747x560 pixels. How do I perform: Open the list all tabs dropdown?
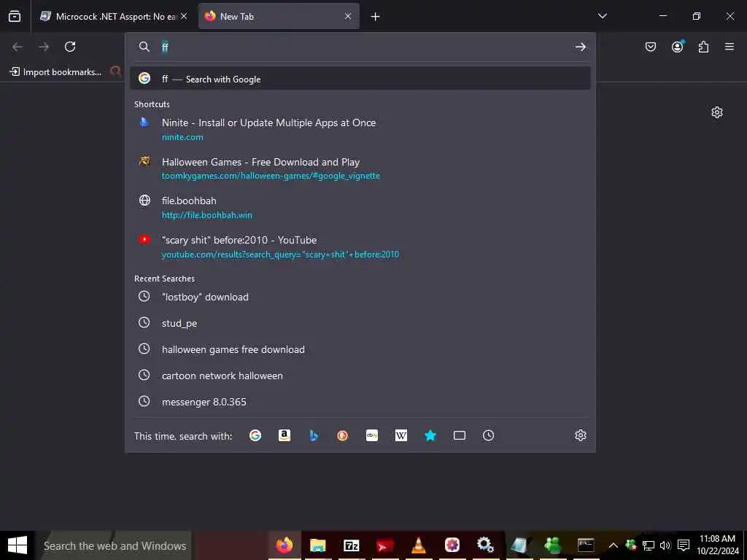pos(603,16)
